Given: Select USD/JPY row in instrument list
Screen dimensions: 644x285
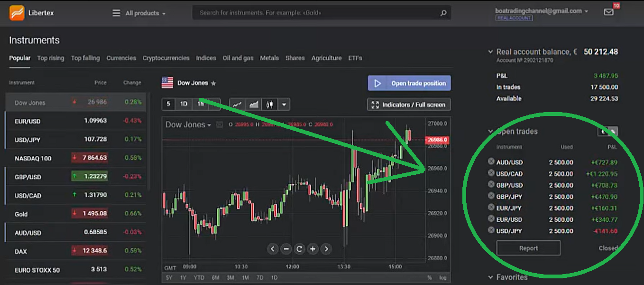Looking at the screenshot, I should tap(76, 140).
